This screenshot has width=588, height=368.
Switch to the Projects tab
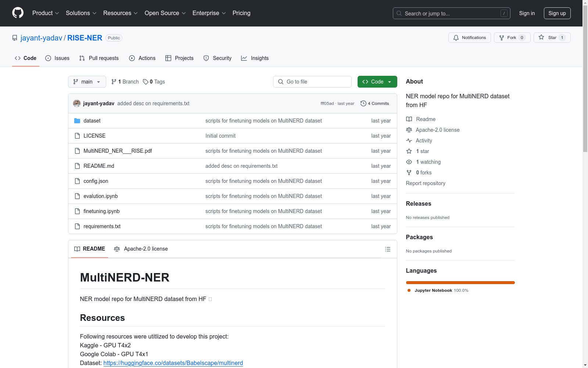tap(179, 58)
